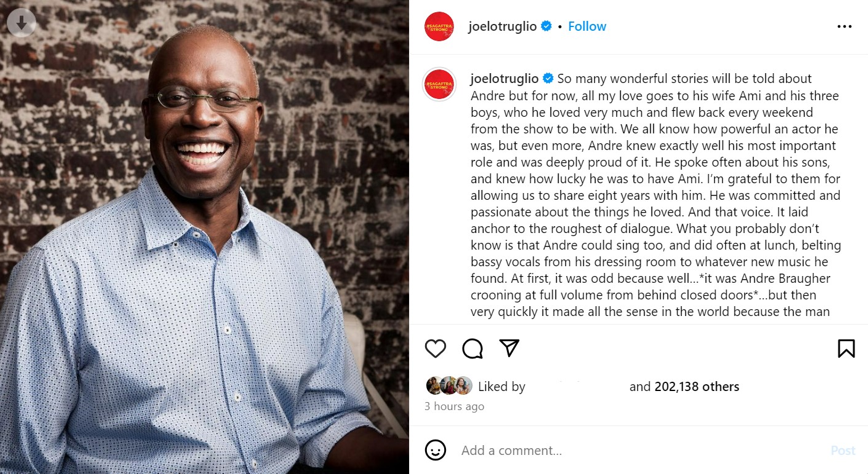Open joelotruglio username in caption

[504, 79]
